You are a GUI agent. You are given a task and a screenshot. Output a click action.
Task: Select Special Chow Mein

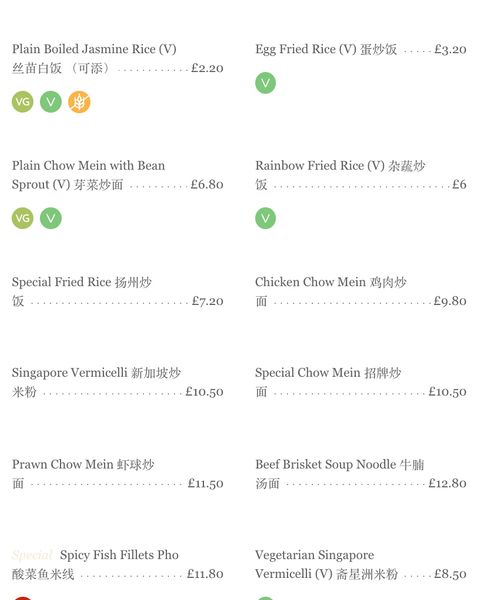361,382
